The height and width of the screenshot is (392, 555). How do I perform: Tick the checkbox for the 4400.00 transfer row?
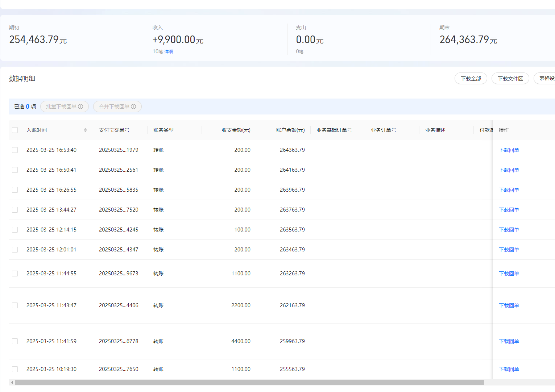point(15,341)
